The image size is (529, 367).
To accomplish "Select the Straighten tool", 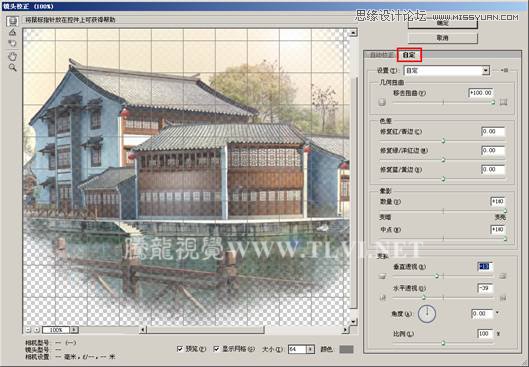I will [x=12, y=32].
